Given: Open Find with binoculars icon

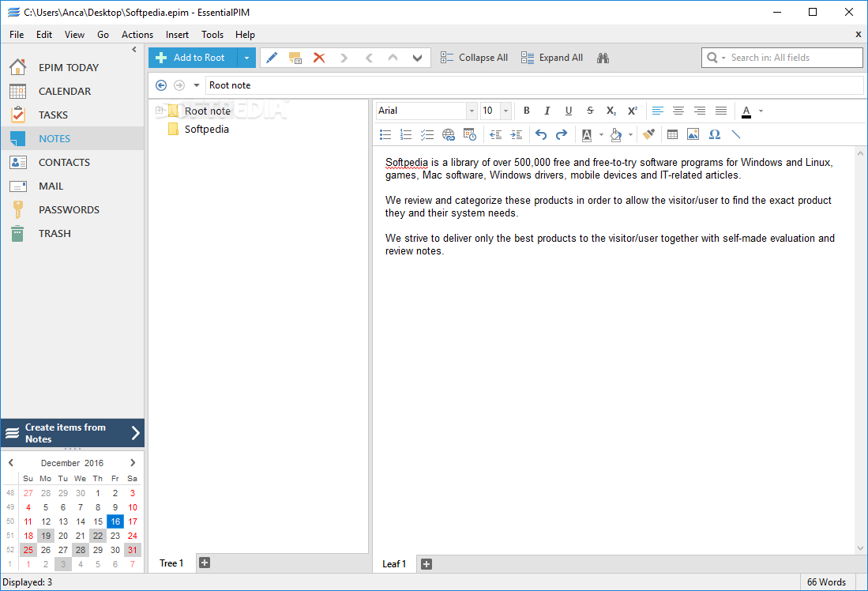Looking at the screenshot, I should [x=603, y=58].
